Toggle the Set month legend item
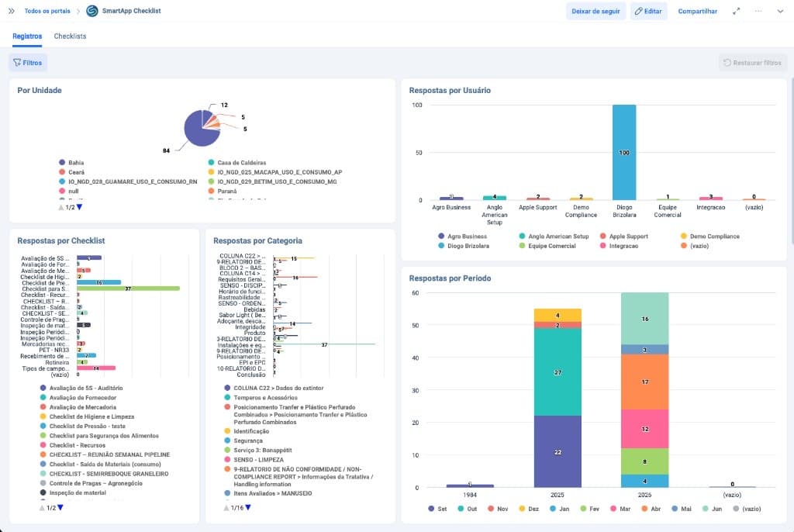The image size is (794, 532). [437, 509]
